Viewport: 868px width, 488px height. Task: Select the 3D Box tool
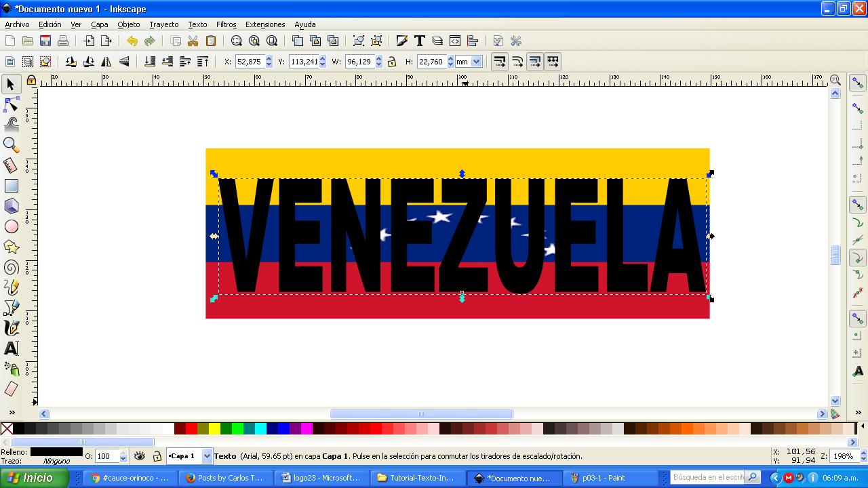click(x=11, y=206)
